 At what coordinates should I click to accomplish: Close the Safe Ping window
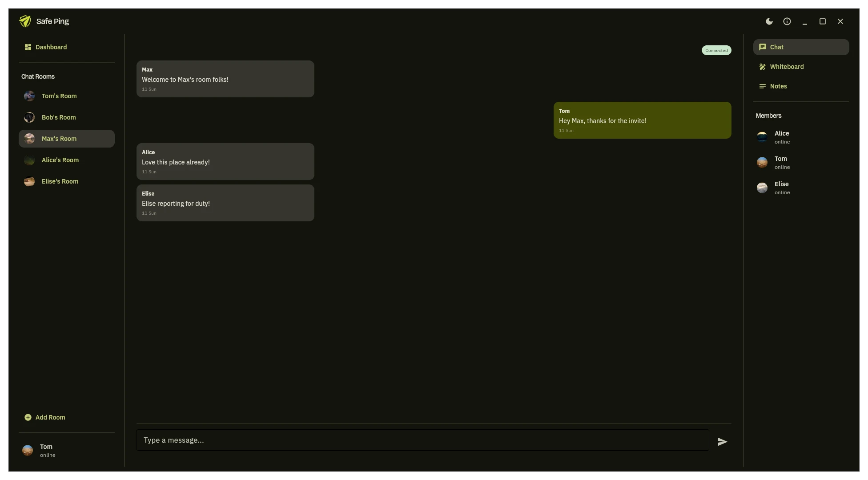pos(840,21)
